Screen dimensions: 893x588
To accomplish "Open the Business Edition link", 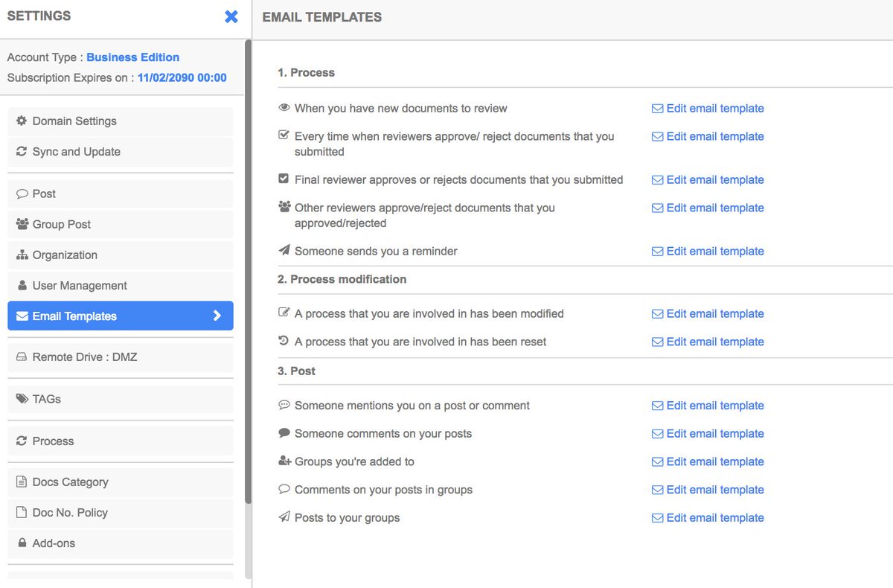I will 132,57.
